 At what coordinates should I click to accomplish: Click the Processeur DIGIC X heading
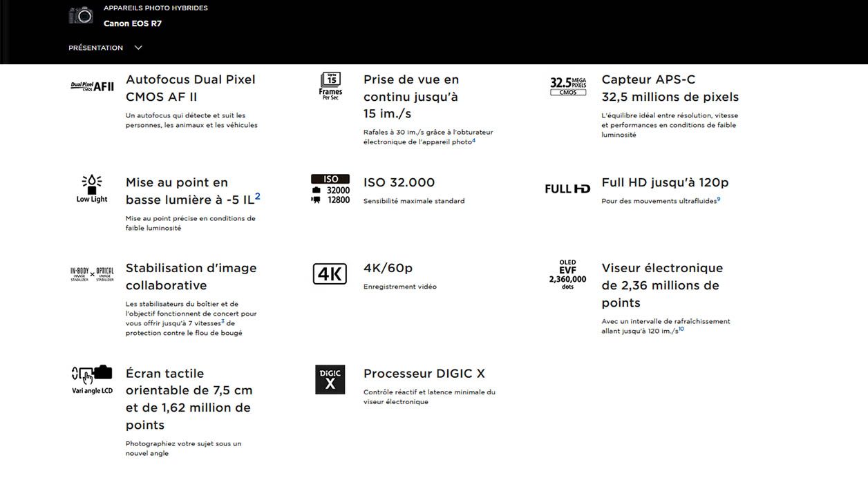coord(424,374)
